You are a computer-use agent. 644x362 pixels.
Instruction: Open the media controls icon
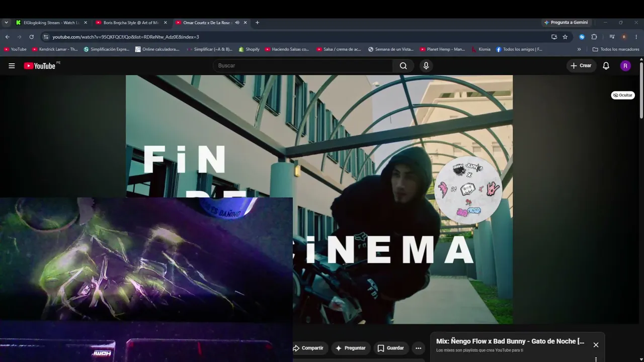[612, 37]
